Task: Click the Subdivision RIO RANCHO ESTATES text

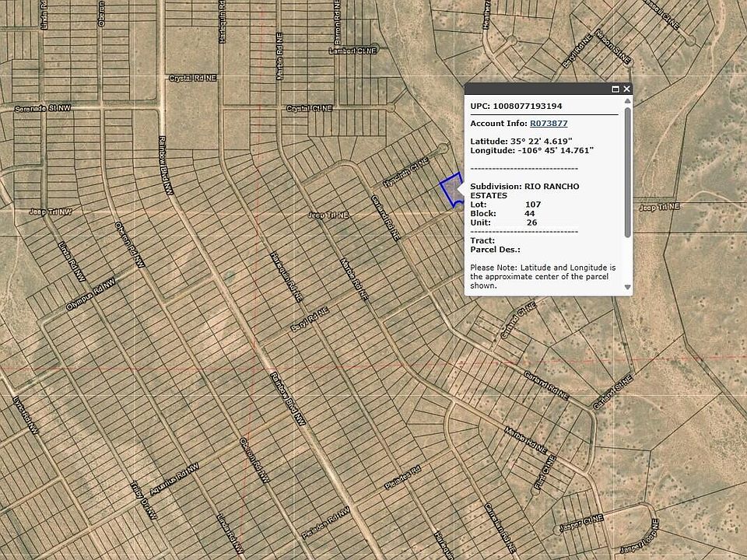Action: [x=524, y=191]
